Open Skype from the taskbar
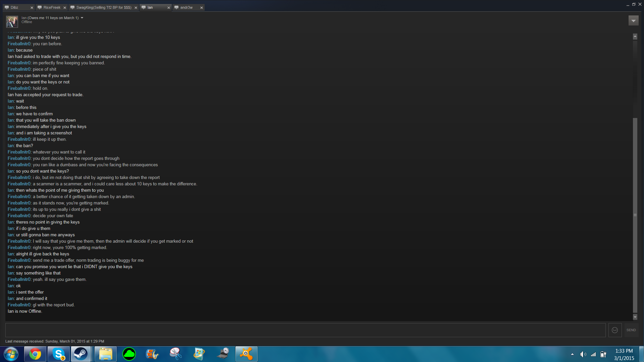The image size is (644, 362). (59, 354)
